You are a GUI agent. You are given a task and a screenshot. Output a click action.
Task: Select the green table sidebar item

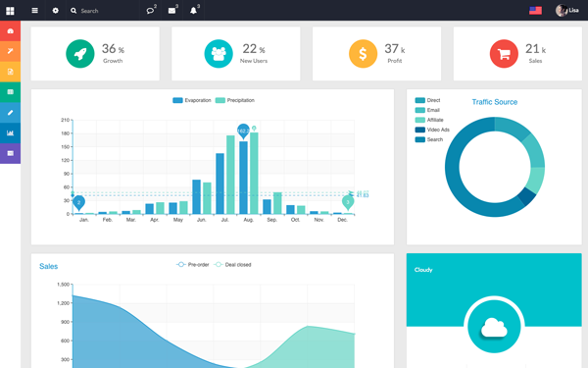coord(10,92)
